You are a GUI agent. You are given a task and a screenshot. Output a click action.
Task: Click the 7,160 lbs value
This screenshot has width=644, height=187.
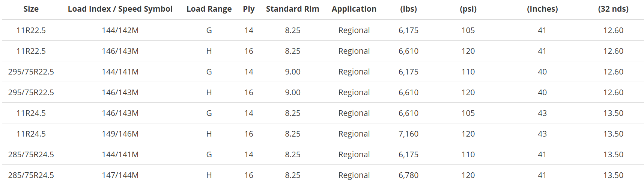[408, 134]
